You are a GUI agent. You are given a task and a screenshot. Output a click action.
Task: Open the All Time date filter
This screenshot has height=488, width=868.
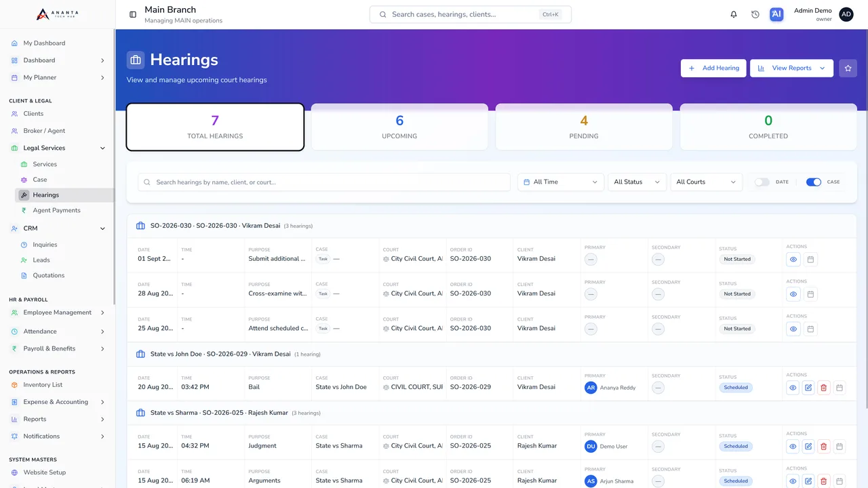pyautogui.click(x=561, y=182)
